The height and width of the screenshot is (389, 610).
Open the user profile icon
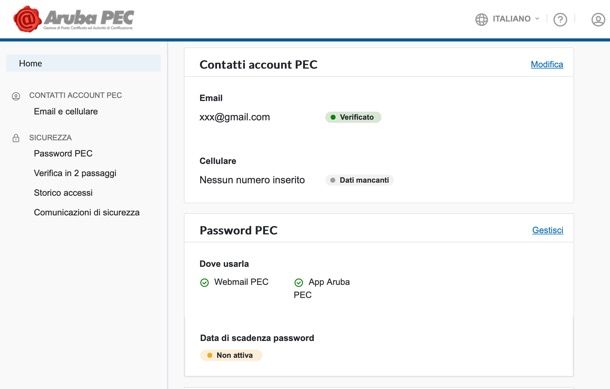tap(598, 19)
